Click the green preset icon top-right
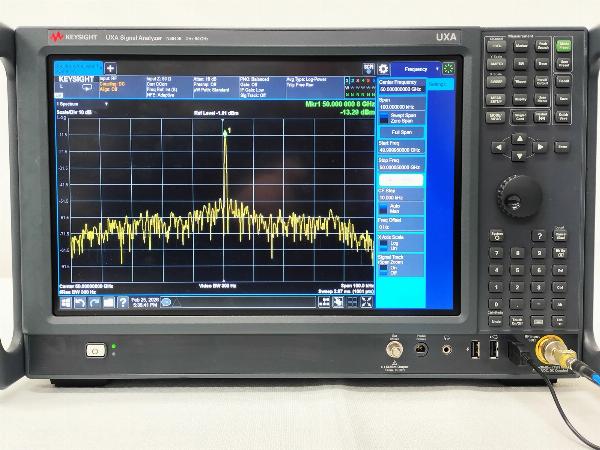Screen dimensions: 600x450 click(447, 69)
